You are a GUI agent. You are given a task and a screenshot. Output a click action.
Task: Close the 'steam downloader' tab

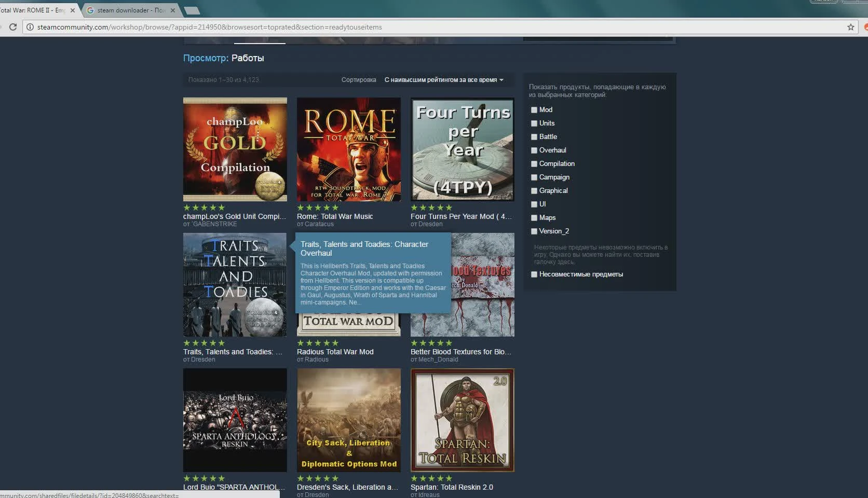click(x=173, y=9)
